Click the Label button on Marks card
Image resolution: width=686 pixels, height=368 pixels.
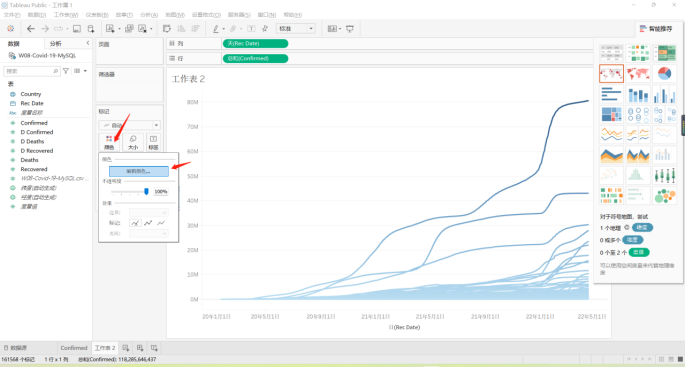coord(153,142)
